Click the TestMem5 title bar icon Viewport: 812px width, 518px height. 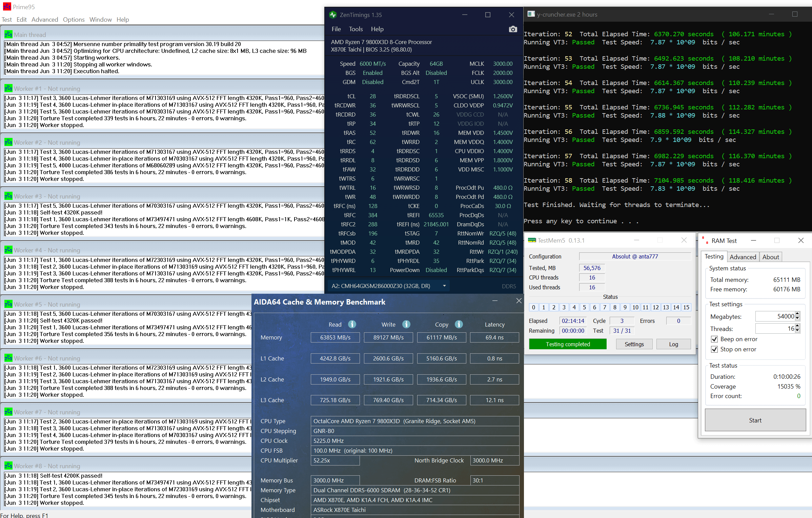(532, 240)
